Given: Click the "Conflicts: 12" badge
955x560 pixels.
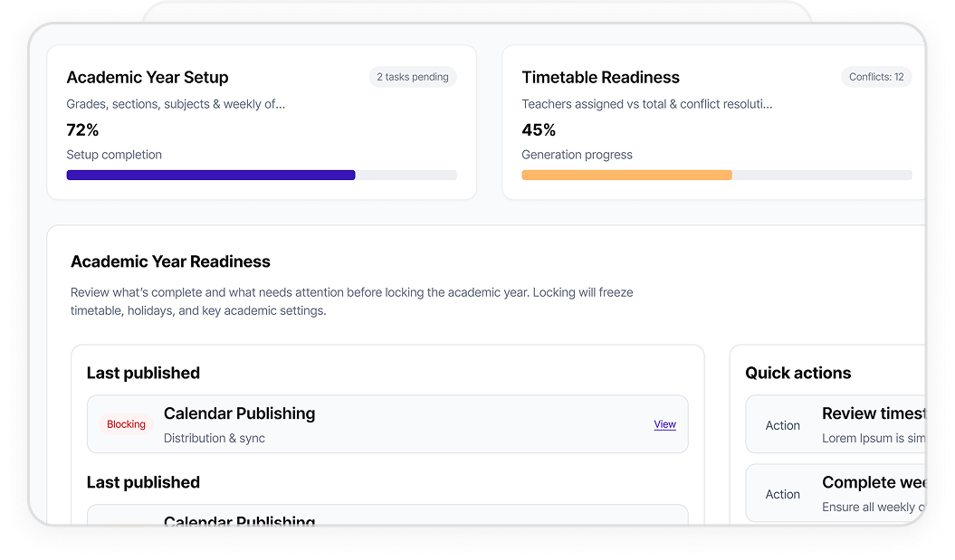Looking at the screenshot, I should [x=875, y=77].
